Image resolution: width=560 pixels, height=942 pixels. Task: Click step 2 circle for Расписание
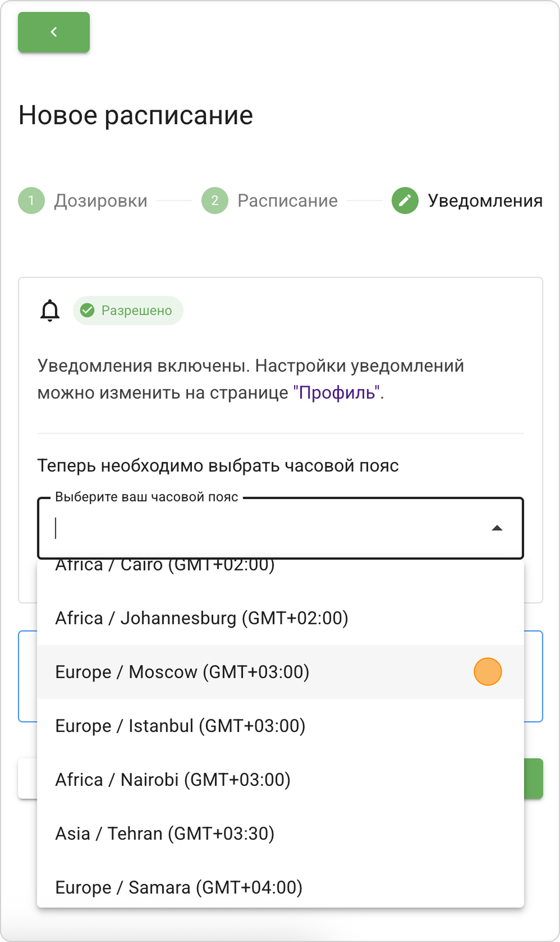215,200
